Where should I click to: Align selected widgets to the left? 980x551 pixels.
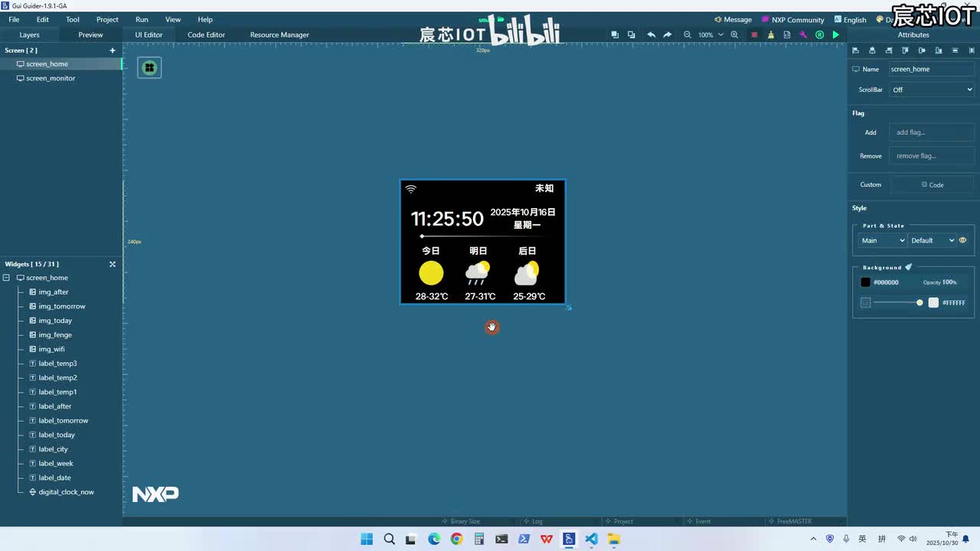[x=855, y=51]
